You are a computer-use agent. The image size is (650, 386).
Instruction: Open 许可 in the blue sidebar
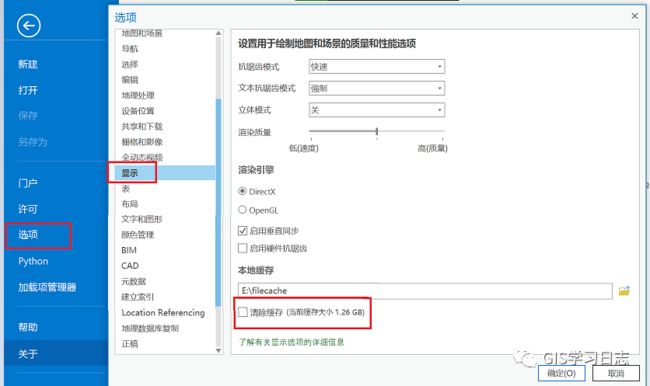(28, 209)
